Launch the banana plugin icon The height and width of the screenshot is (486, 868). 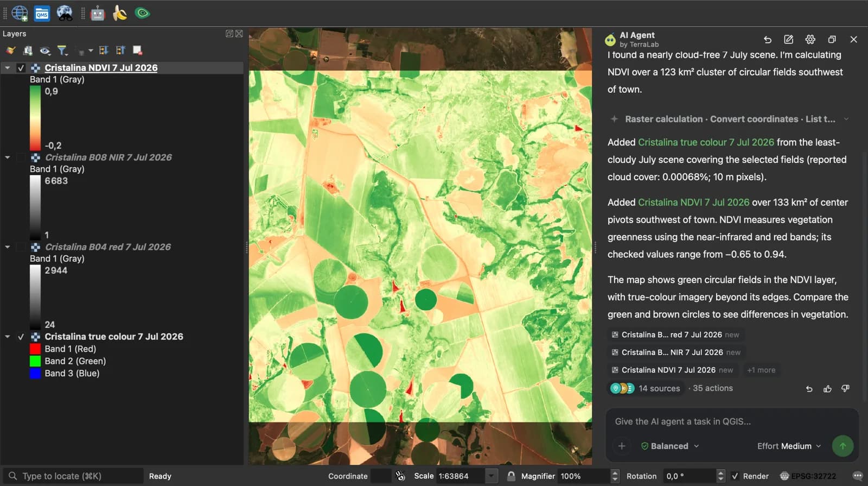click(120, 13)
